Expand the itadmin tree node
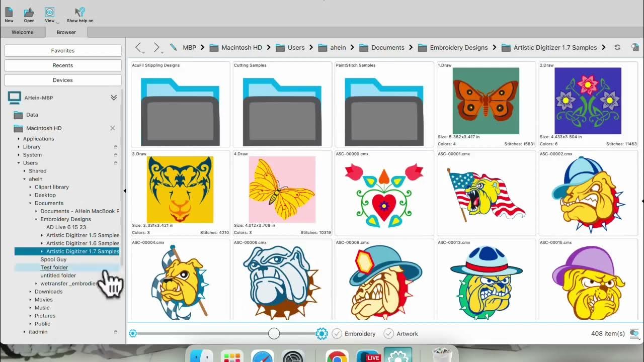The image size is (644, 362). [x=25, y=332]
